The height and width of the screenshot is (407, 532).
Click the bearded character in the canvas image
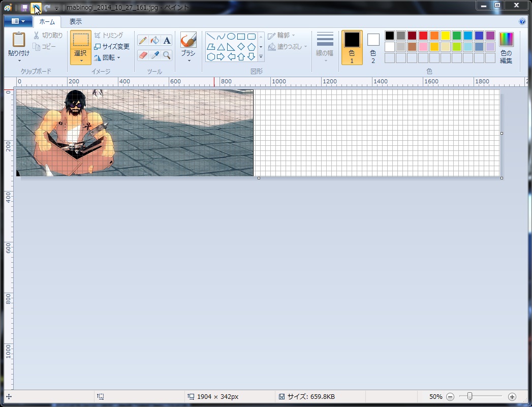tap(75, 133)
